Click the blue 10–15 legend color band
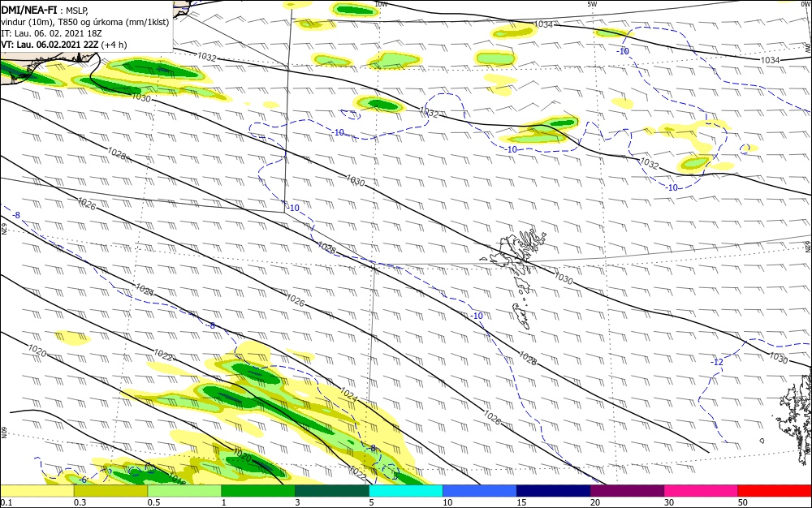Screen dimensions: 812x508 (x=480, y=491)
